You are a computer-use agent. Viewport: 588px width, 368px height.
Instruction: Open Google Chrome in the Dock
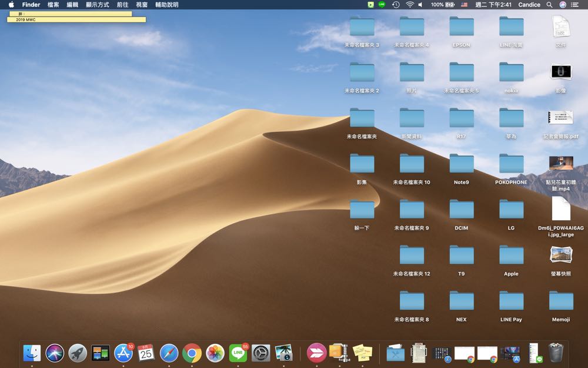click(x=192, y=353)
